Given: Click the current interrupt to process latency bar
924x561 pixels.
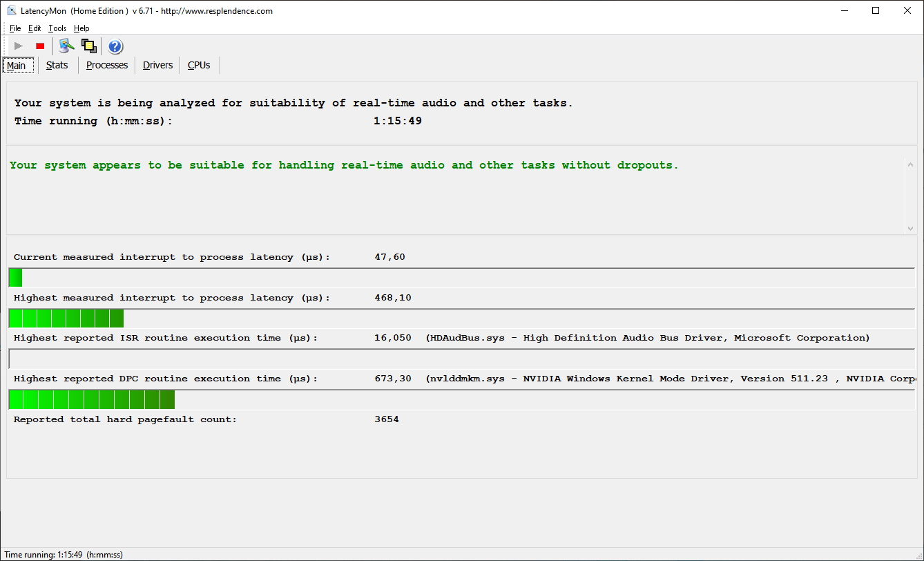Looking at the screenshot, I should [461, 278].
